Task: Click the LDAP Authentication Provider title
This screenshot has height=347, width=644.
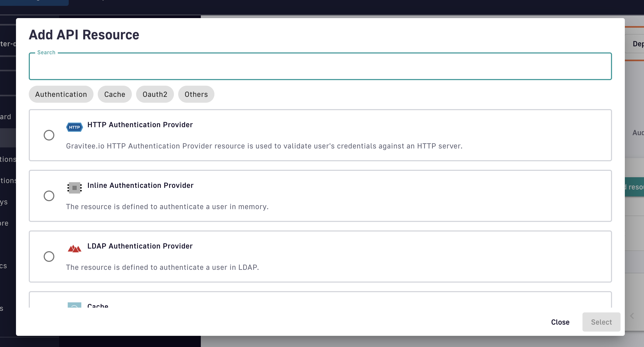Action: tap(140, 246)
